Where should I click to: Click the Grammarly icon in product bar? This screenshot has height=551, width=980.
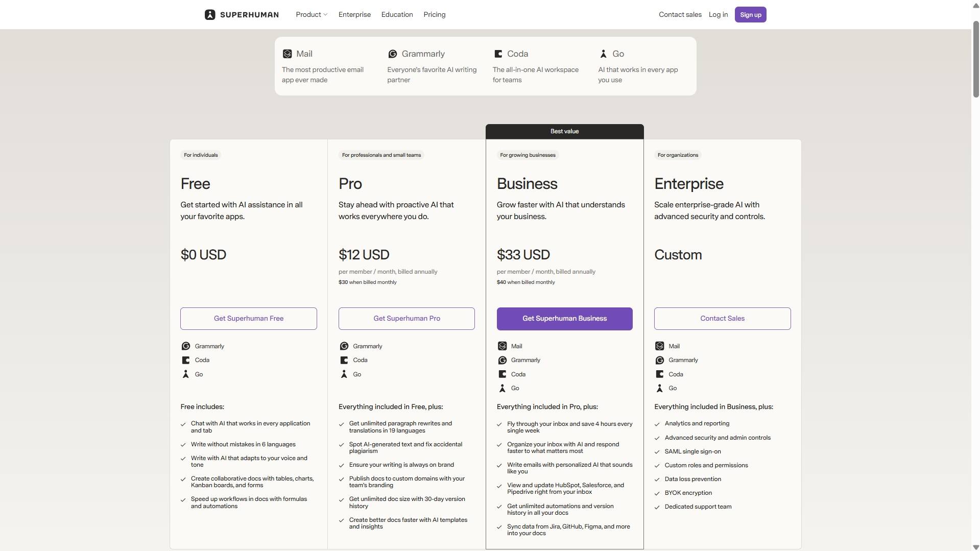[x=392, y=54]
